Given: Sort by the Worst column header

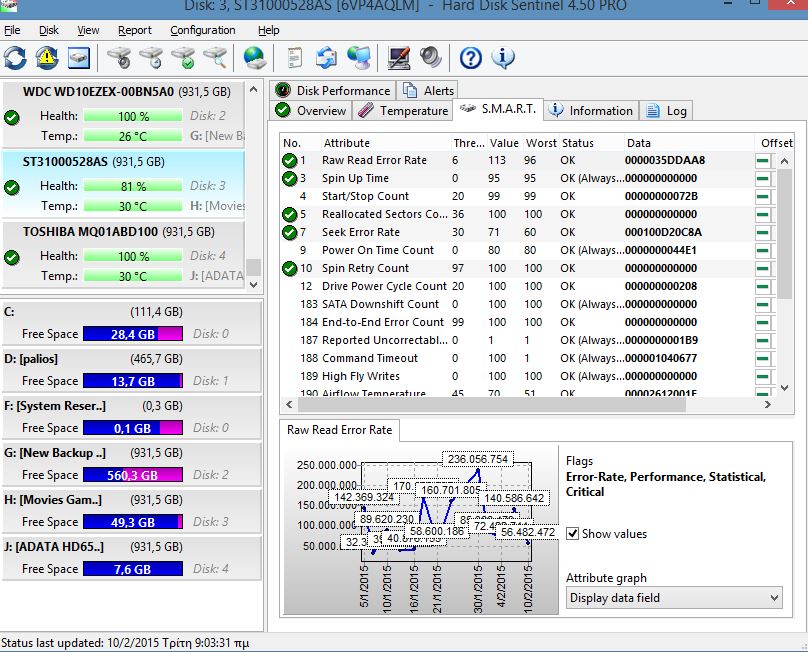Looking at the screenshot, I should [541, 143].
